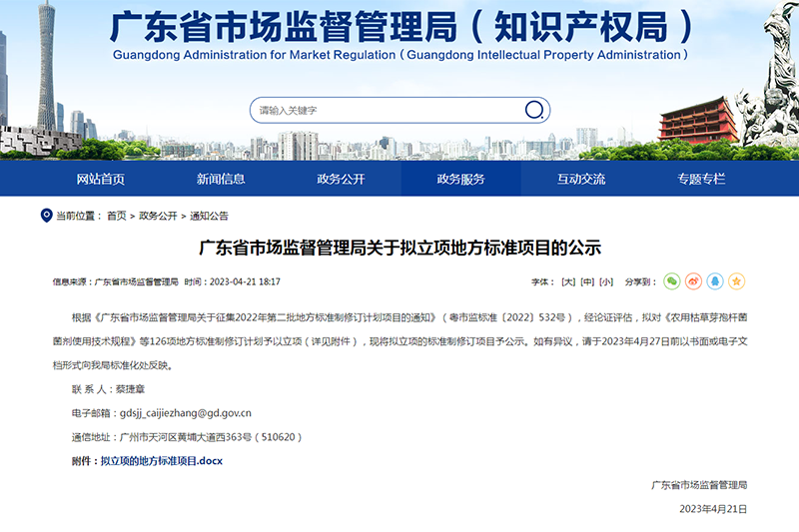This screenshot has width=799, height=532.
Task: Open 网站首页 navigation tab
Action: 101,179
